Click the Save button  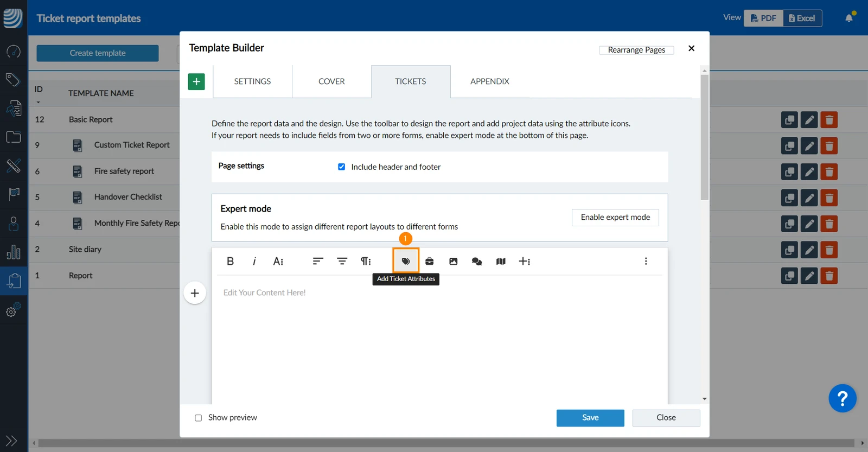point(590,418)
